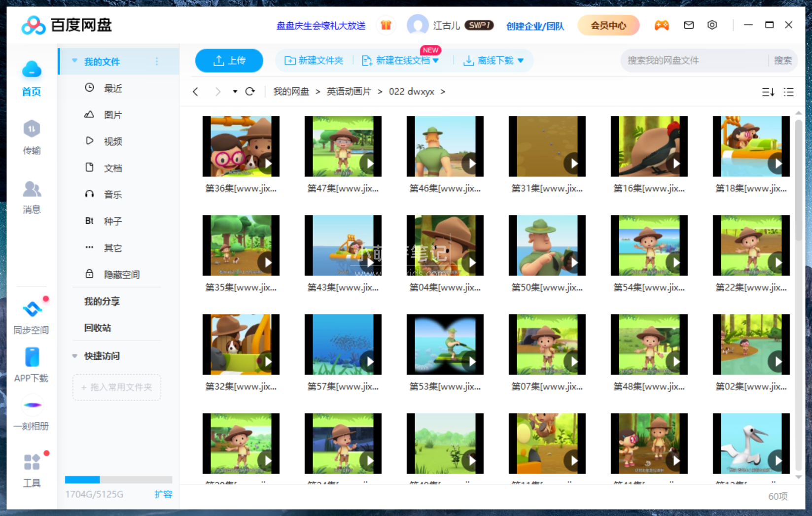Viewport: 812px width, 516px height.
Task: Expand the 新建在线文档 dropdown
Action: tap(436, 60)
